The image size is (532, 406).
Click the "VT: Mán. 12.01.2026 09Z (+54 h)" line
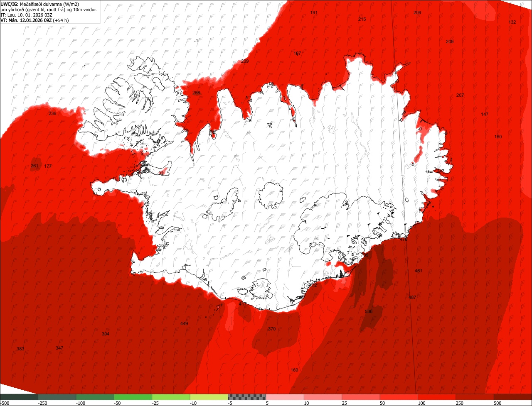(x=35, y=20)
